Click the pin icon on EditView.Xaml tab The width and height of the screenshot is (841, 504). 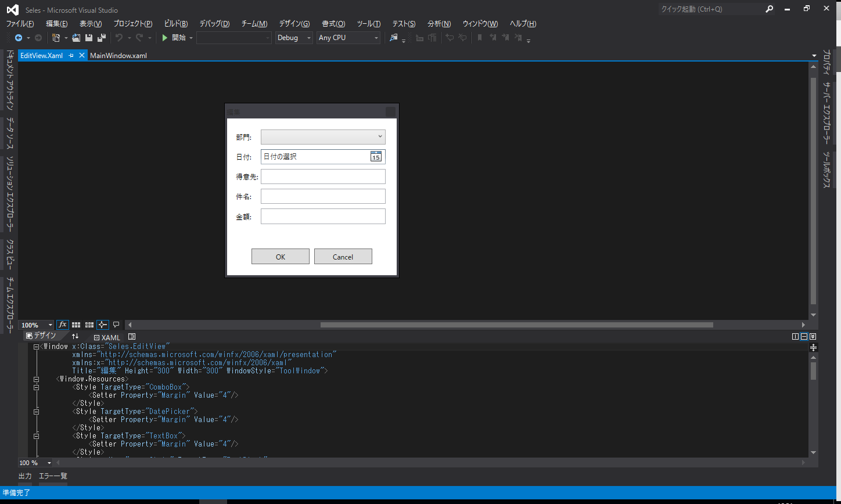click(x=71, y=56)
